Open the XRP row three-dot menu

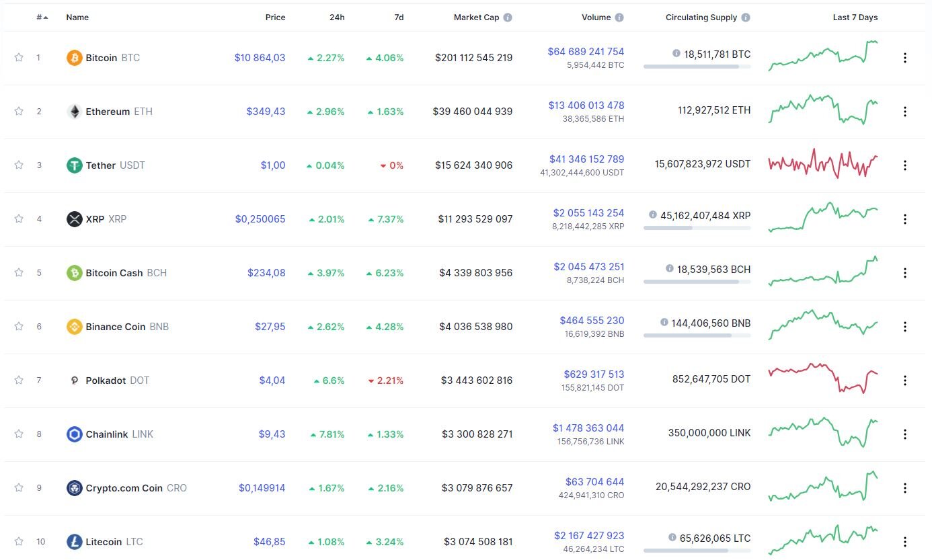[x=904, y=219]
